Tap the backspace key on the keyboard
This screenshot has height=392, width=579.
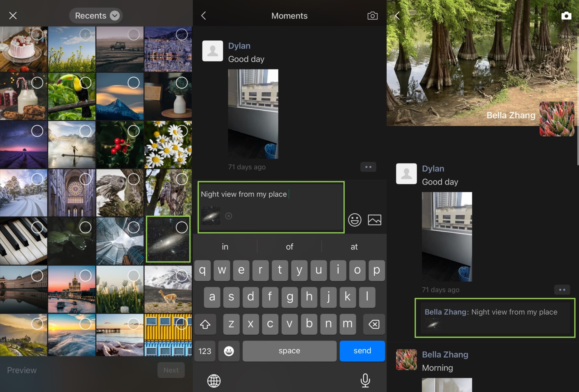tap(373, 324)
